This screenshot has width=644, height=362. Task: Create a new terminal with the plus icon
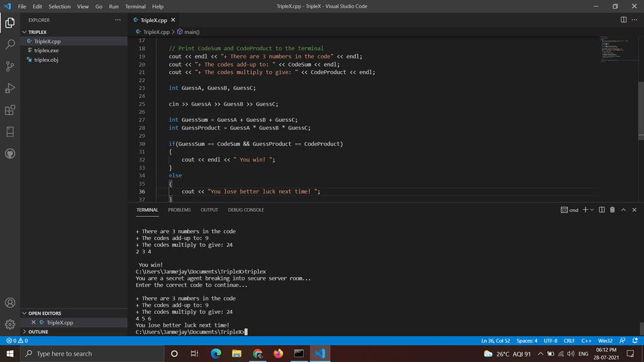(585, 210)
